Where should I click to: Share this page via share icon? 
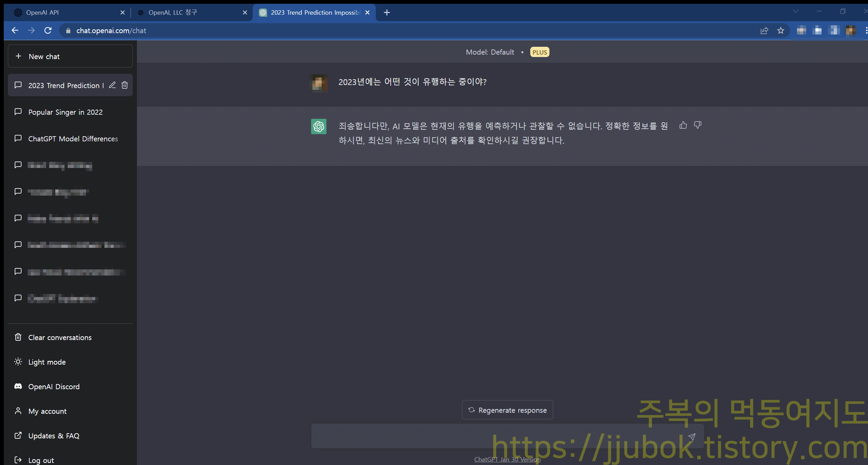click(x=764, y=31)
